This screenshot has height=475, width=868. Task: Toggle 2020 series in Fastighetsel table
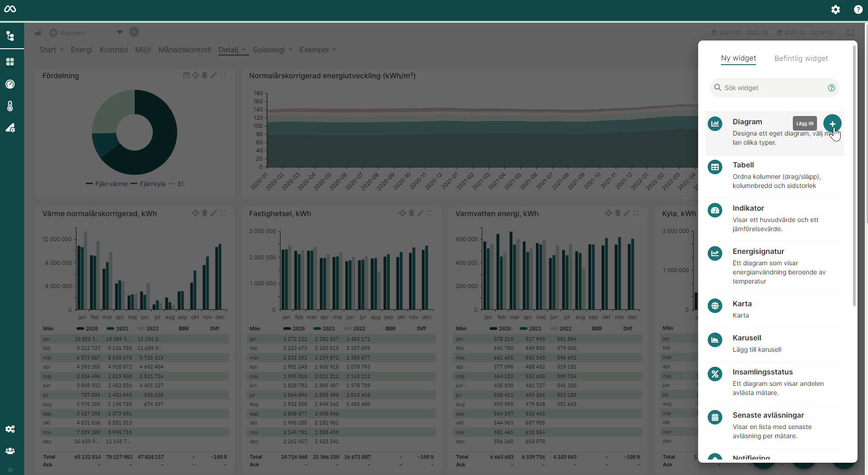click(x=294, y=328)
